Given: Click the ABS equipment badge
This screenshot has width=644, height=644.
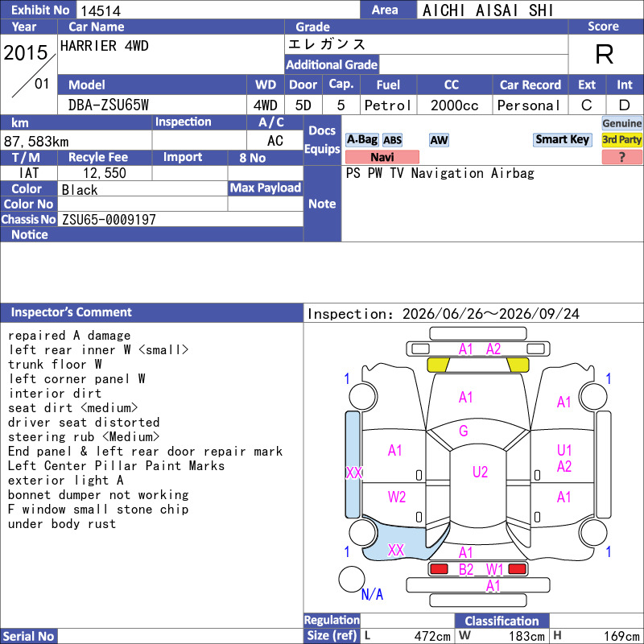Looking at the screenshot, I should click(392, 140).
